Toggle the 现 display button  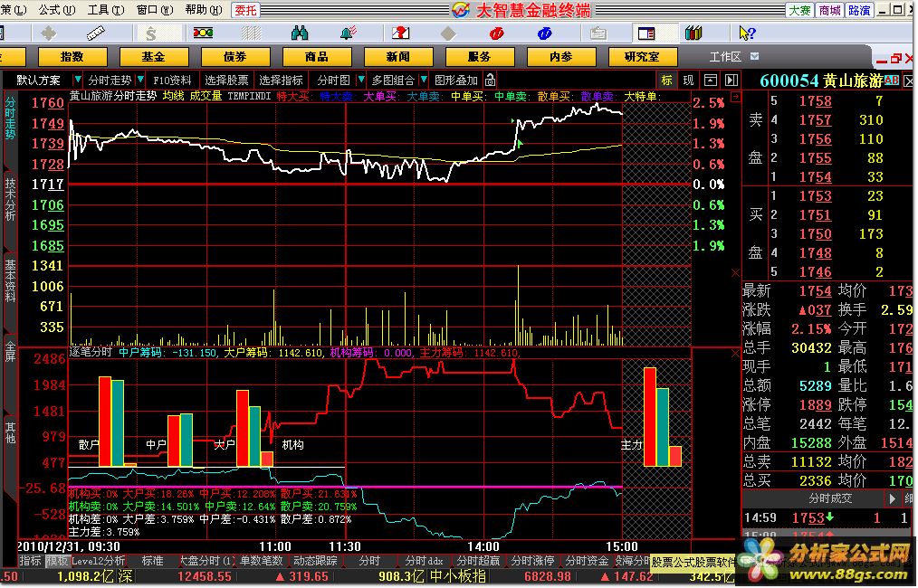[x=688, y=81]
